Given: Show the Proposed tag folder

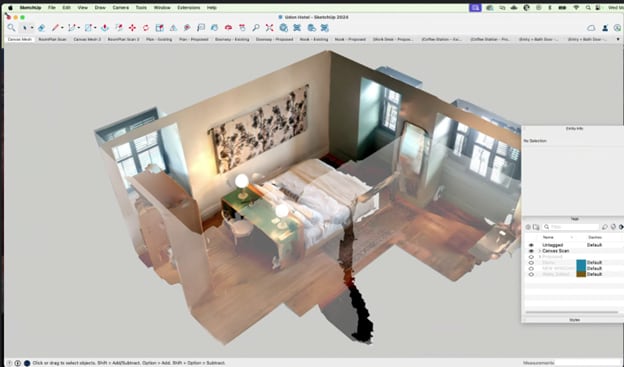Looking at the screenshot, I should click(x=531, y=257).
